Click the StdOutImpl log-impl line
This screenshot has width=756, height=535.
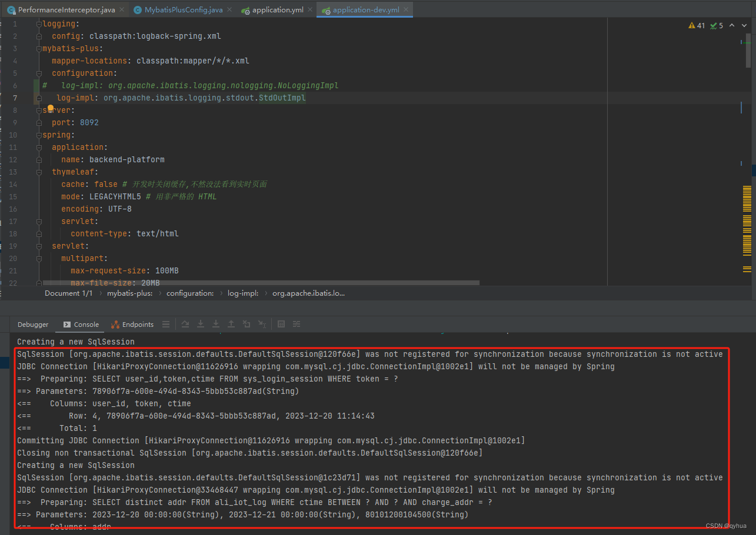coord(181,98)
